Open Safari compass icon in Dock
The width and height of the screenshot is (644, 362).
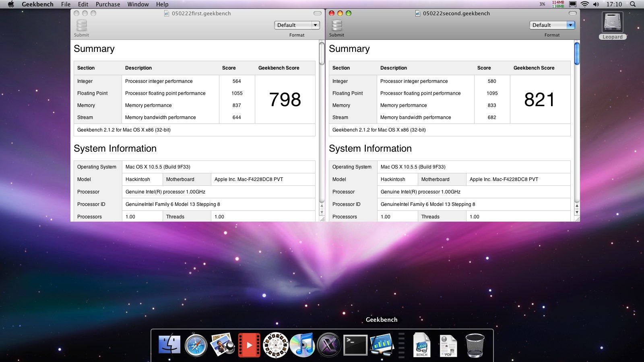196,345
